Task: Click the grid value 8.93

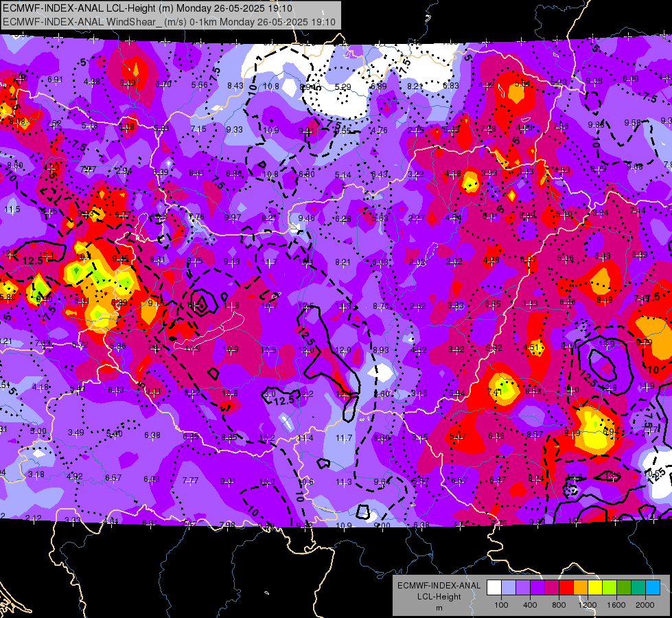Action: [380, 350]
